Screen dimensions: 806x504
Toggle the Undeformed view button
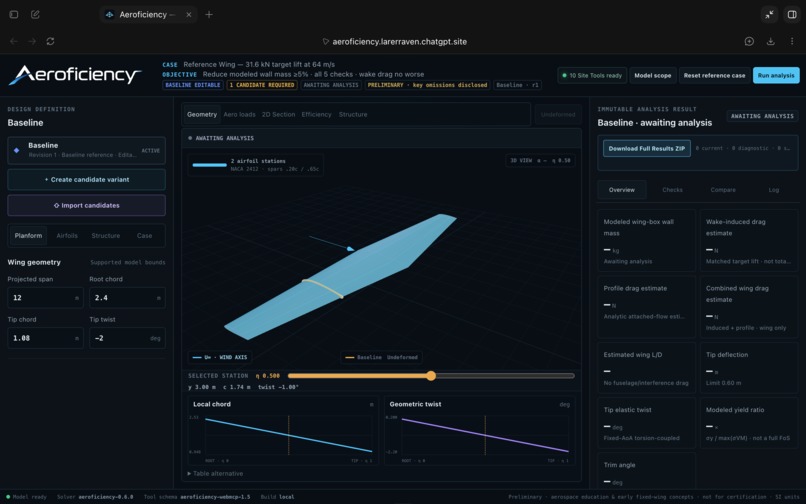click(x=558, y=114)
